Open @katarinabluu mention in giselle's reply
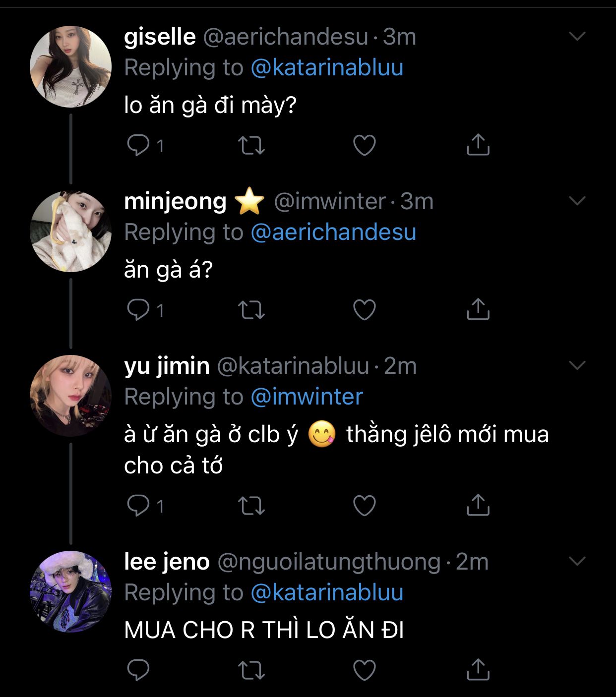 click(x=327, y=68)
